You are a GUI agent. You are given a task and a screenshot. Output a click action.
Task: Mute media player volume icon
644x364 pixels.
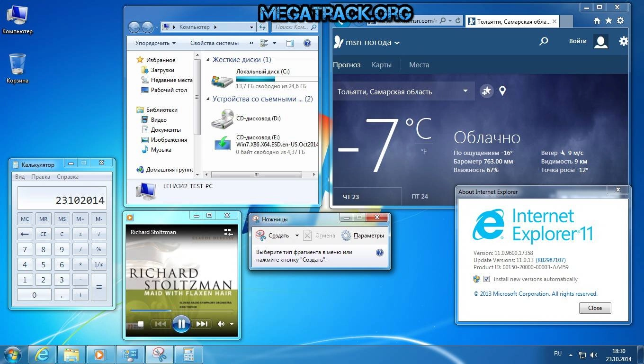click(221, 324)
